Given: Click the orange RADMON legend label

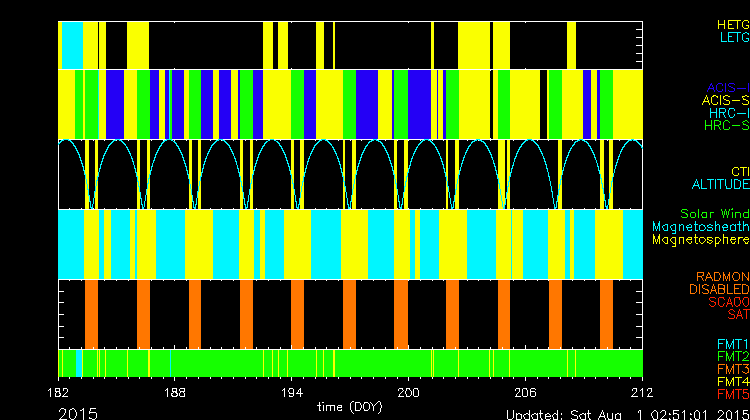Looking at the screenshot, I should (723, 276).
